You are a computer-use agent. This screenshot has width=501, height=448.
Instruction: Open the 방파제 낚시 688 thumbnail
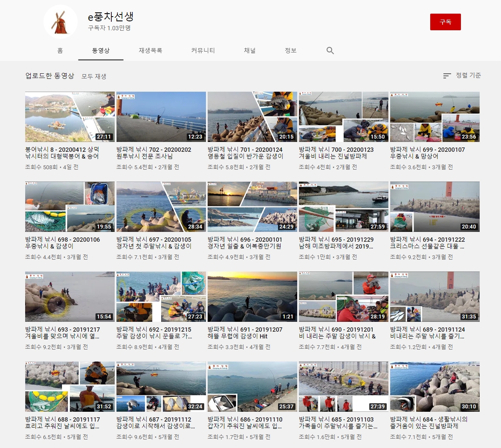click(x=70, y=387)
